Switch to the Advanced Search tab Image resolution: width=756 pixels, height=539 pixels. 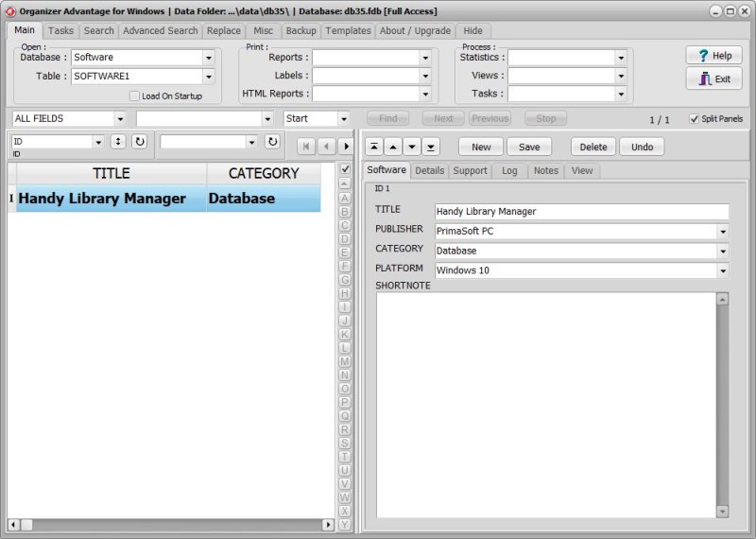point(160,31)
